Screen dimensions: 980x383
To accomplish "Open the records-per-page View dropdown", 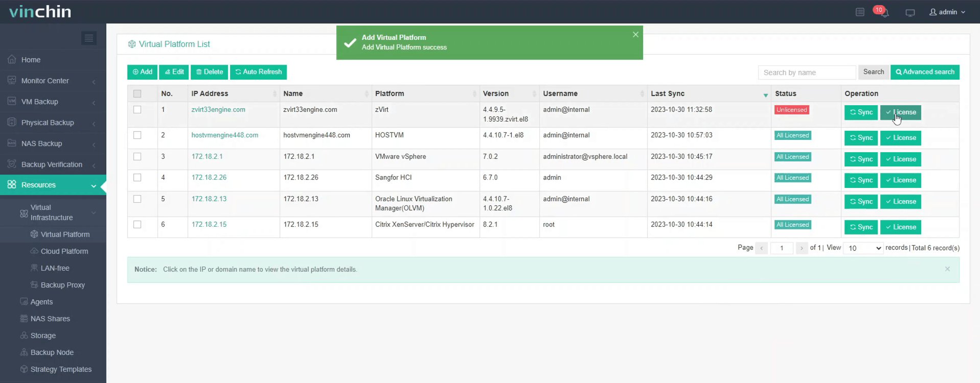I will pos(863,248).
